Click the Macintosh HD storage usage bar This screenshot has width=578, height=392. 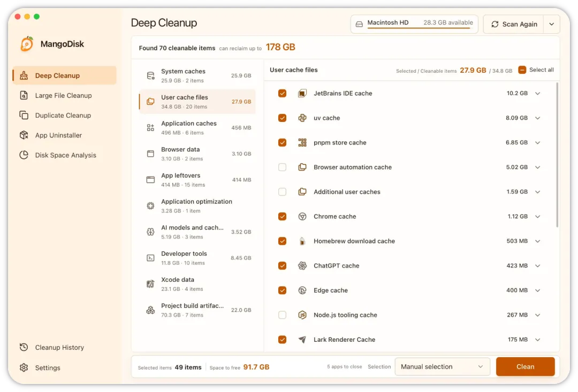[420, 28]
